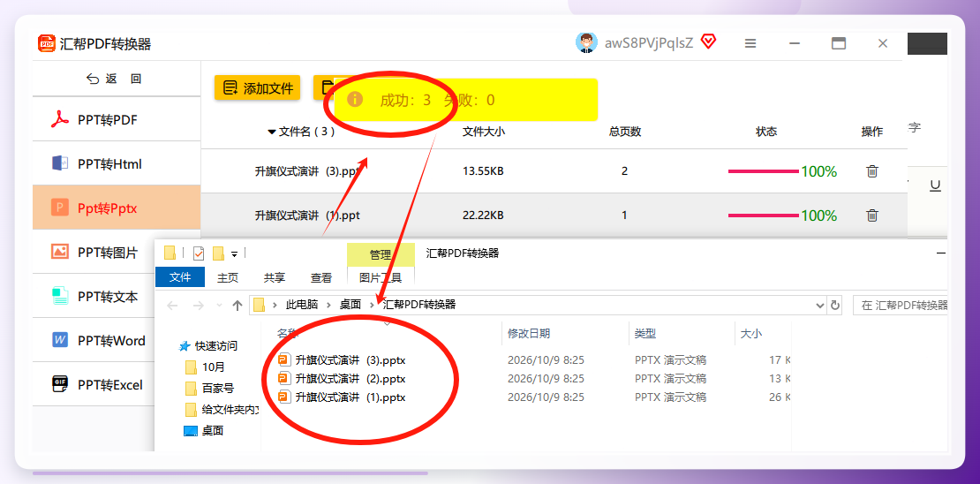Image resolution: width=980 pixels, height=484 pixels.
Task: Click the 状态 column header
Action: pyautogui.click(x=766, y=132)
